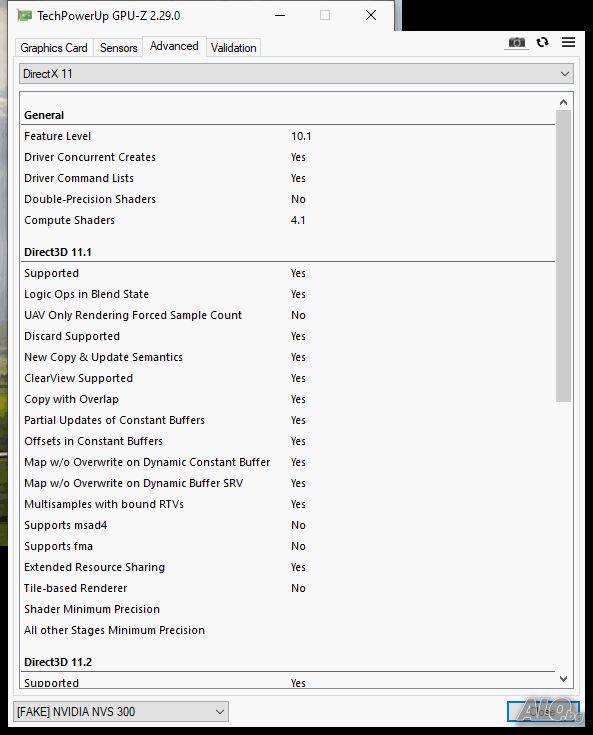Click the scroll up arrow

(x=563, y=102)
